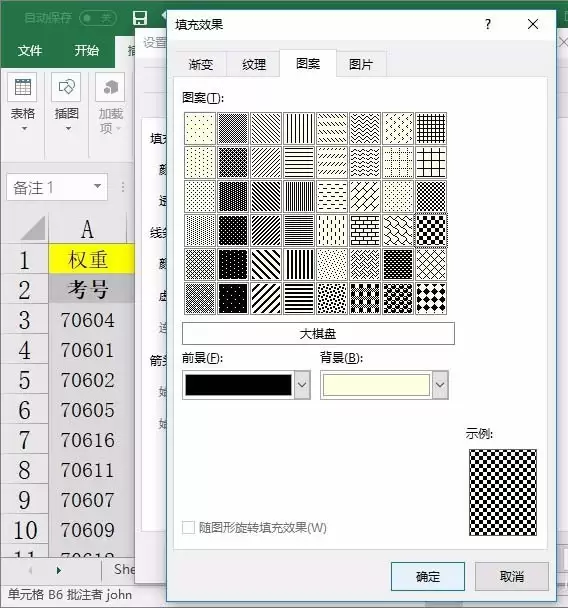Select the brick pattern swatch
568x608 pixels.
(x=365, y=231)
